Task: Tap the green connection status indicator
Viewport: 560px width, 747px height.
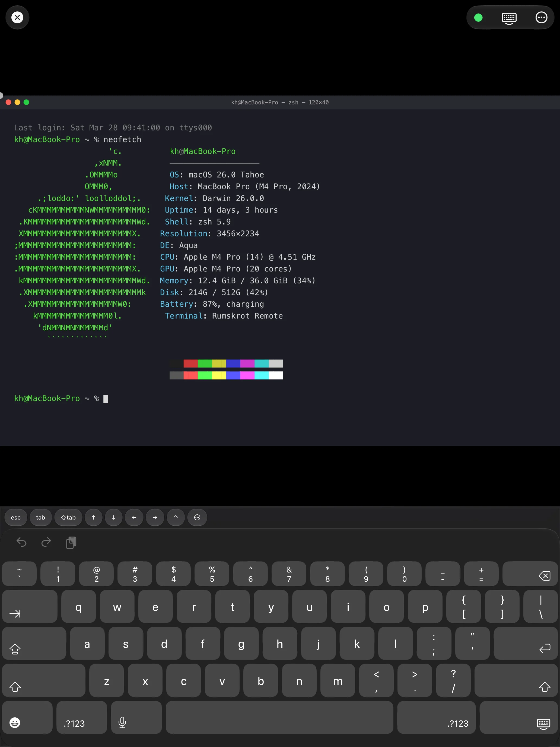Action: pyautogui.click(x=478, y=18)
